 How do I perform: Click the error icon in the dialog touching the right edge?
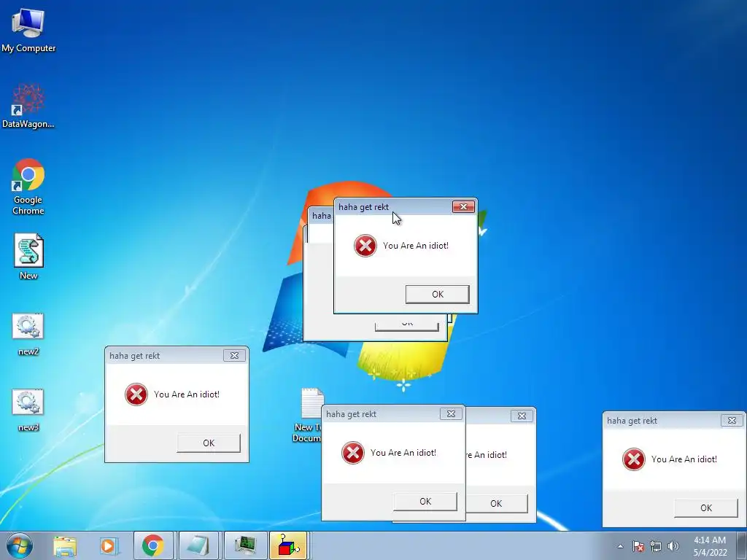634,459
